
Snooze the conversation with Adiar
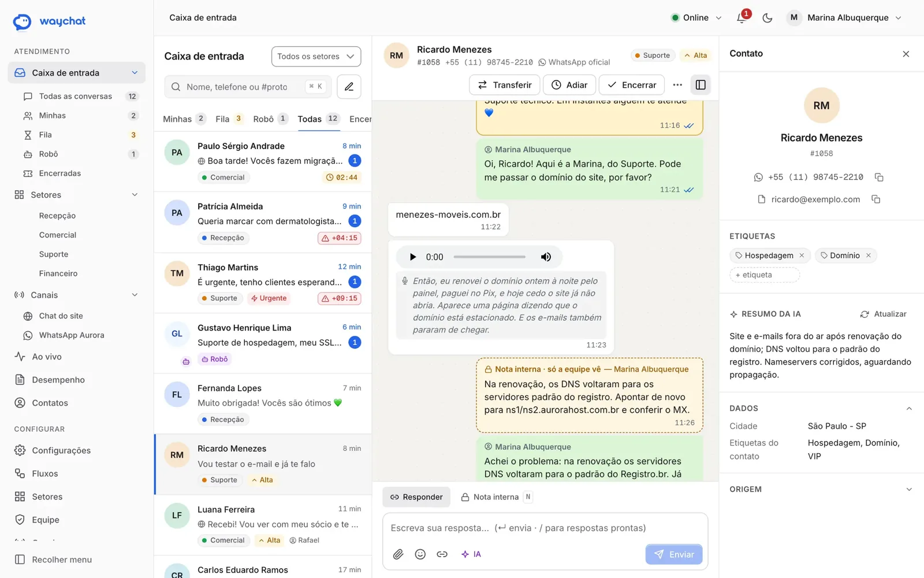(569, 85)
